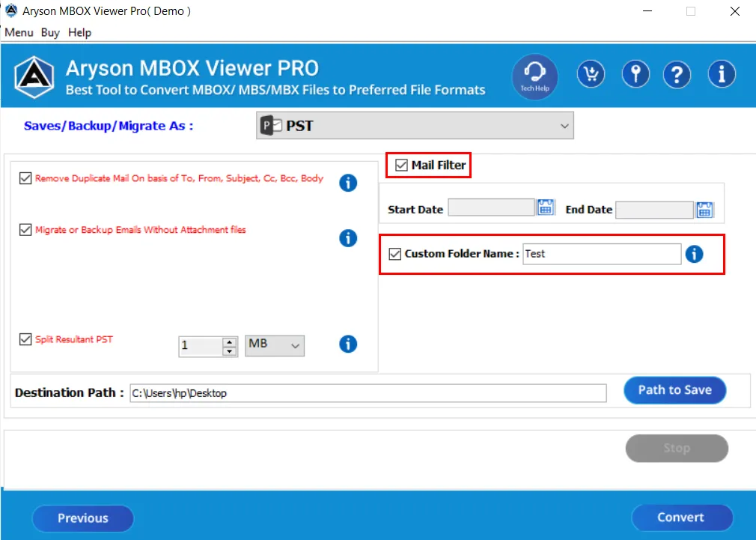This screenshot has width=756, height=540.
Task: Open Tech Help support icon
Action: pyautogui.click(x=534, y=76)
